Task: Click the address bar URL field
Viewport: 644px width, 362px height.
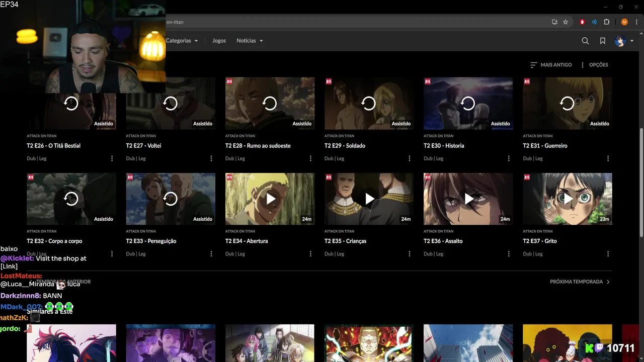Action: pos(352,22)
